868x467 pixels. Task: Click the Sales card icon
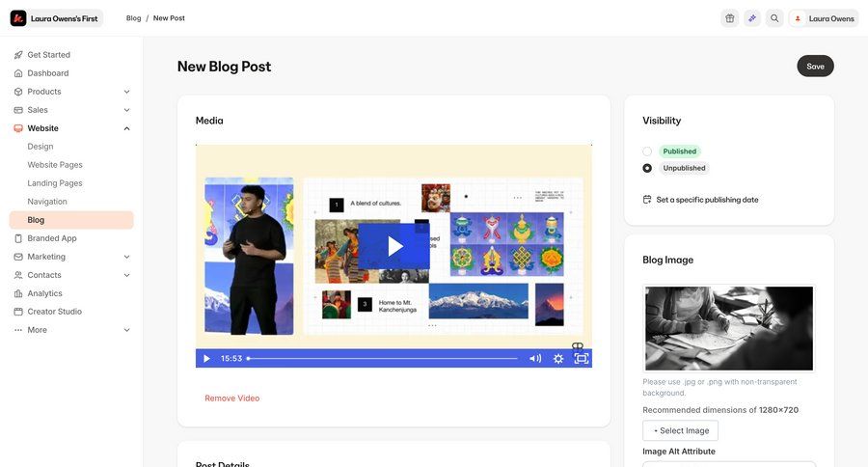coord(18,110)
